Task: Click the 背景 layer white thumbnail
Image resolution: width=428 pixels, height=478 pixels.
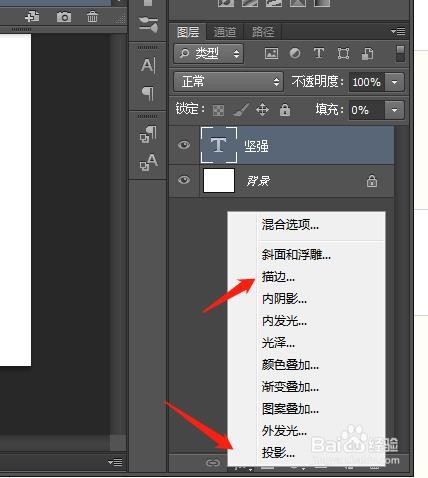Action: 219,180
